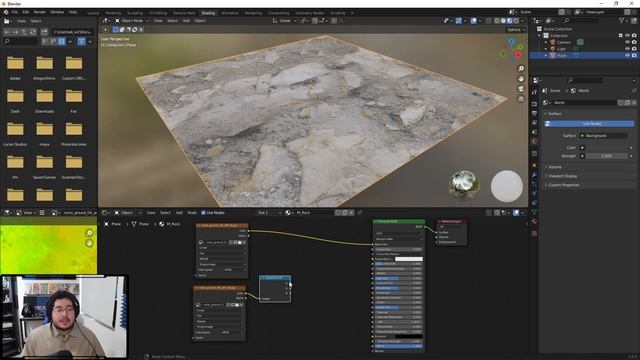Hide Camera using its eye icon
The height and width of the screenshot is (360, 640).
627,42
